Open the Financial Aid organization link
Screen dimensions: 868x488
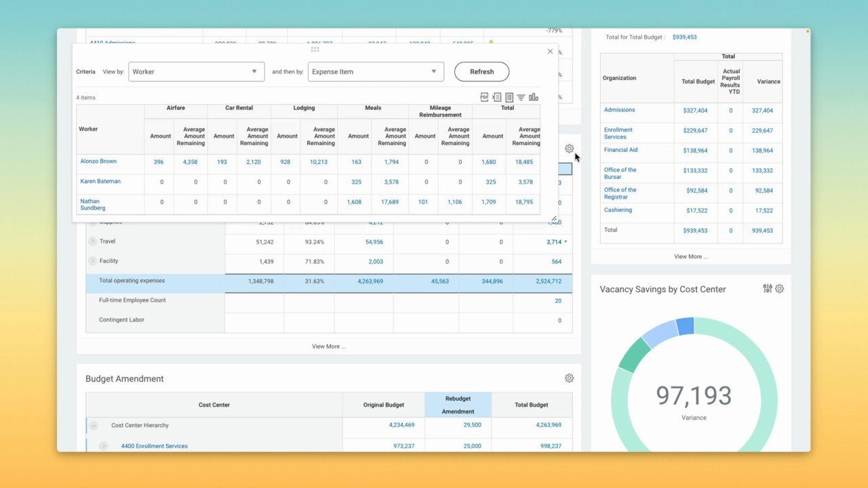coord(620,150)
